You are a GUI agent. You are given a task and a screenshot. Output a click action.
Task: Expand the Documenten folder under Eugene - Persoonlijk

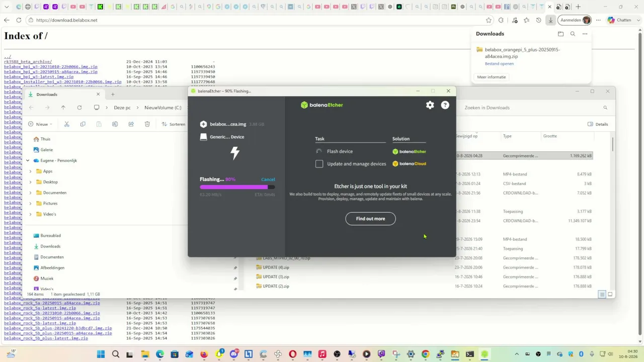point(30,193)
